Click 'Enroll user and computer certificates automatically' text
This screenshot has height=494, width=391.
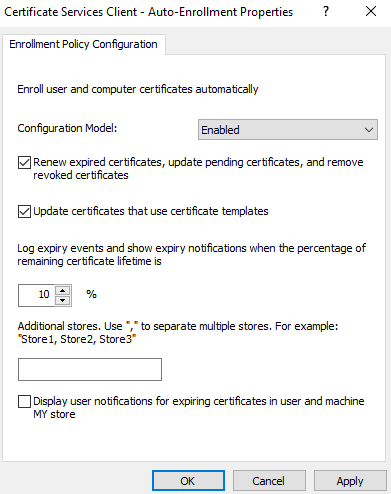click(138, 89)
